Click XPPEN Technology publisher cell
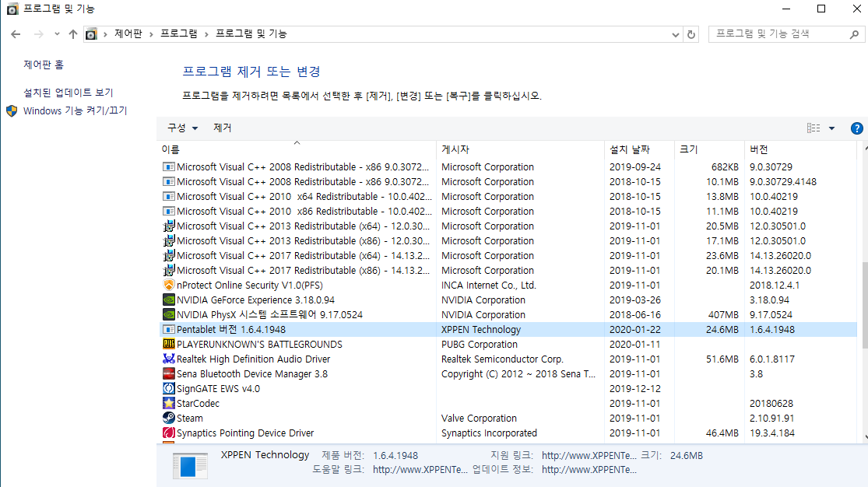The height and width of the screenshot is (487, 868). (x=481, y=329)
